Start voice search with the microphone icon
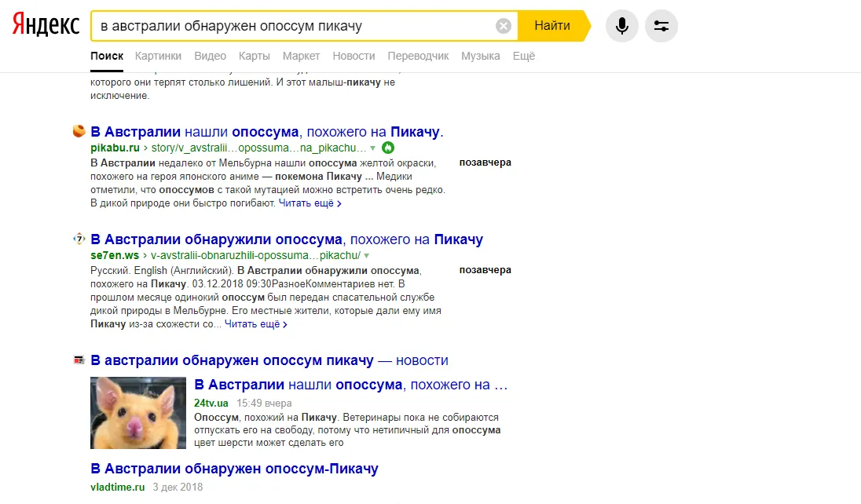This screenshot has height=504, width=861. click(621, 26)
